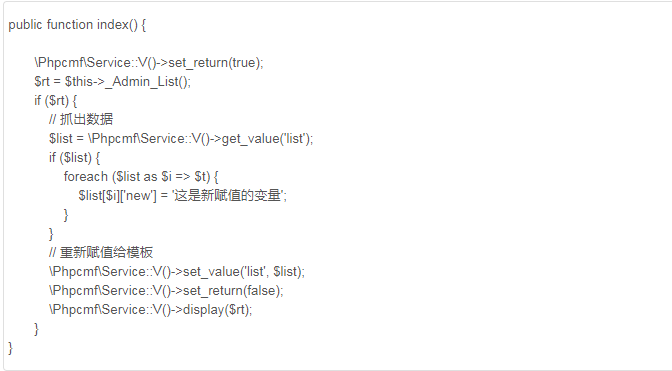
Task: Click '\Phpcmf\Service::V()' in the set_return(true) line
Action: point(95,63)
